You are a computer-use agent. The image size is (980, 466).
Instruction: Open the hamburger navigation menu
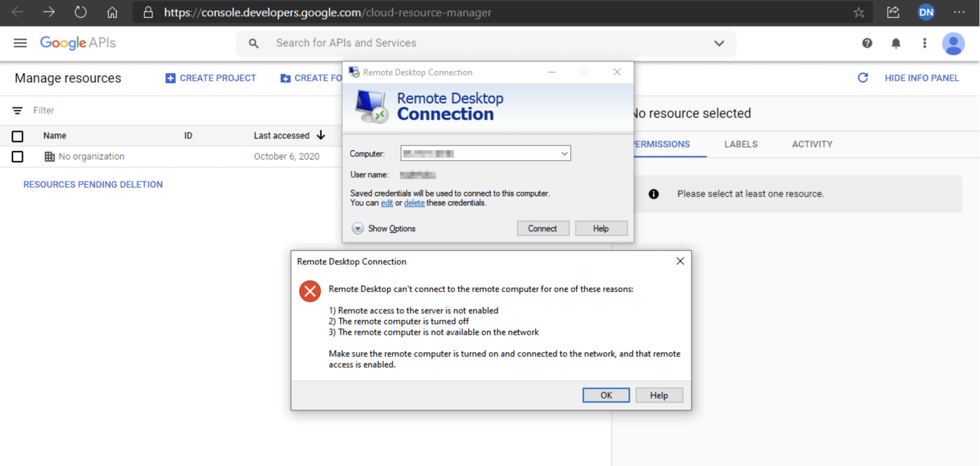click(x=20, y=43)
